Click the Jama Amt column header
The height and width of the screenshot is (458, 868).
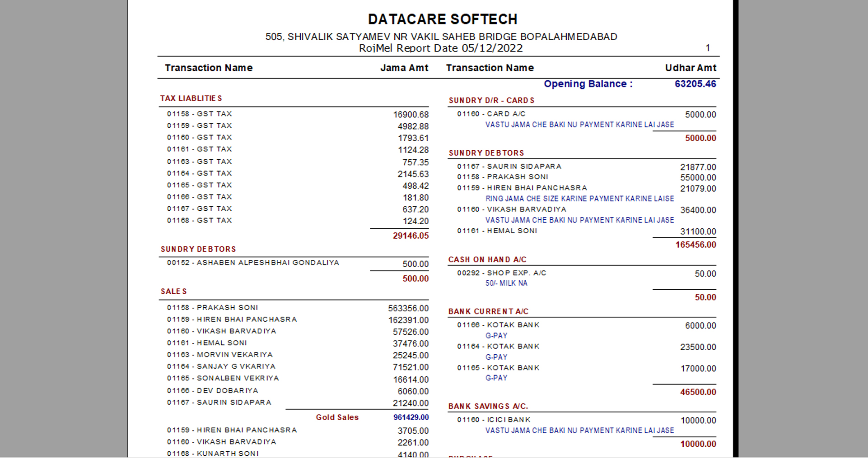(x=404, y=68)
